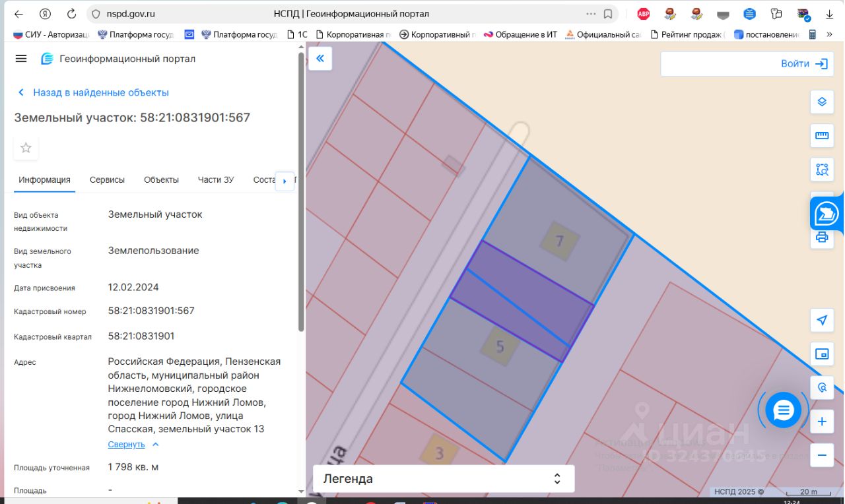This screenshot has width=845, height=504.
Task: Collapse the address with the Свернуть link
Action: (133, 444)
